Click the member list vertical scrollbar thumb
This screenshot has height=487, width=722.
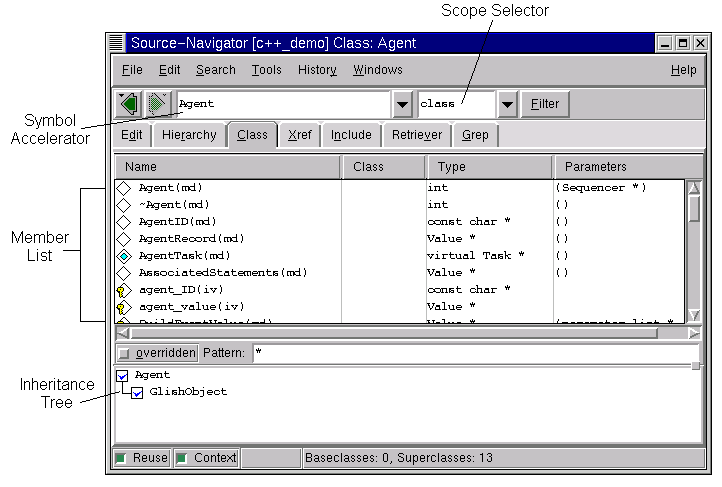pos(694,209)
